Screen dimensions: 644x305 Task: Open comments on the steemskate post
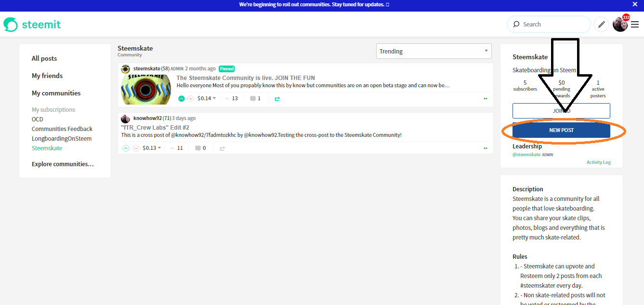pos(255,98)
